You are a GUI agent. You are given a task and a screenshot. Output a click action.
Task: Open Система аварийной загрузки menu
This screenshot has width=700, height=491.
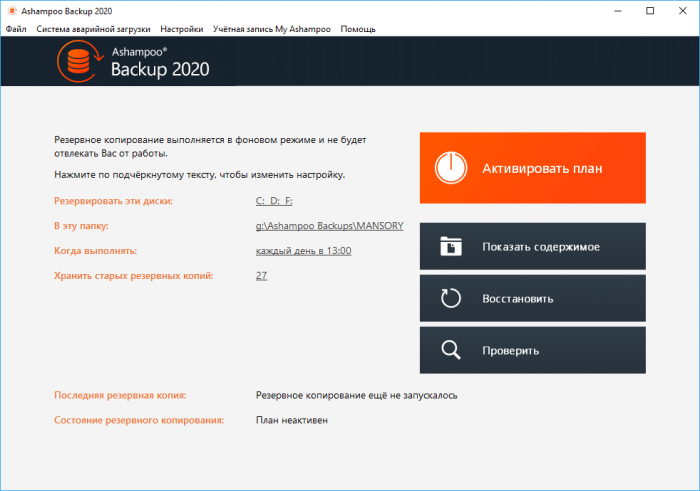pos(93,29)
